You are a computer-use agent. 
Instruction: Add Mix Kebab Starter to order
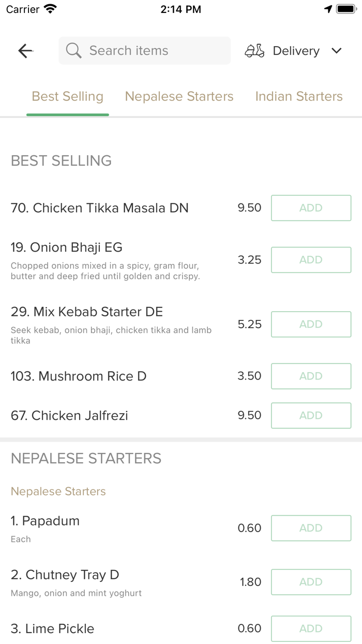(x=311, y=325)
